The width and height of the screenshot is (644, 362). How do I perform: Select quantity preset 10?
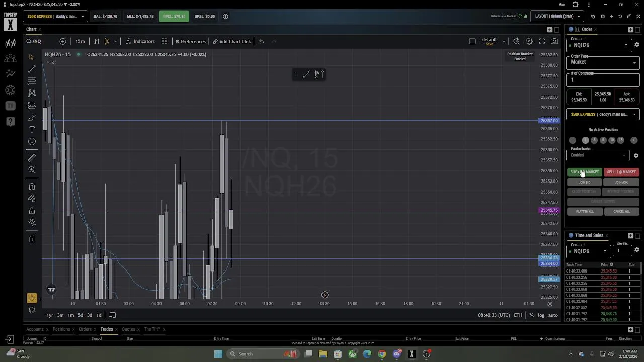click(612, 140)
